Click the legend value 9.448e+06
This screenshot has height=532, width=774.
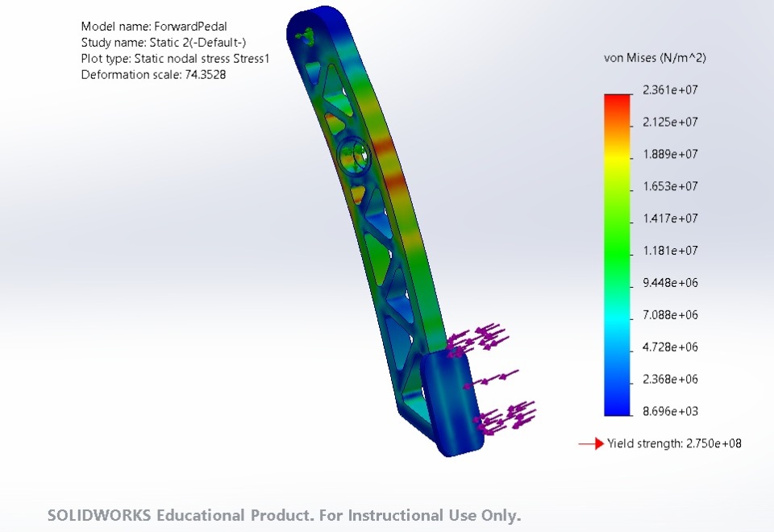(670, 283)
